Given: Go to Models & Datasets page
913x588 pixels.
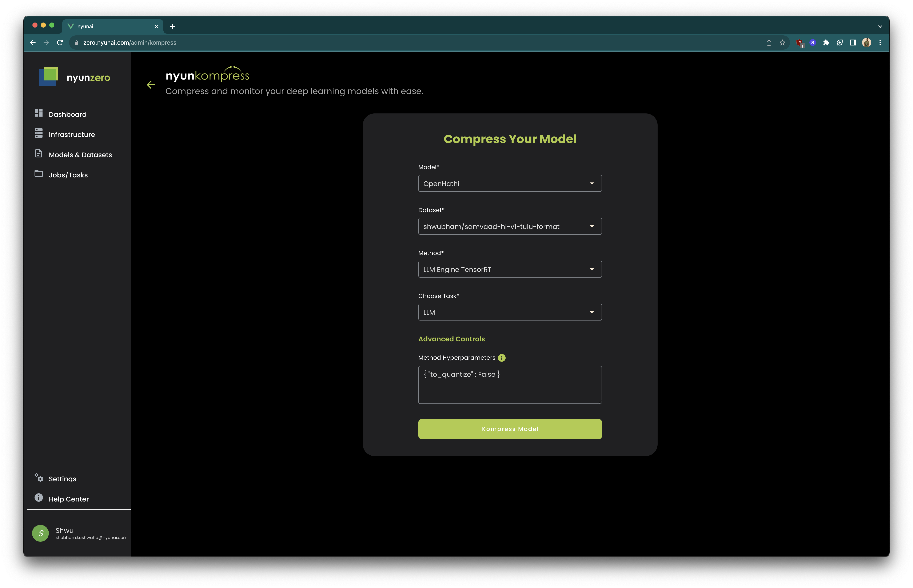Looking at the screenshot, I should click(80, 155).
